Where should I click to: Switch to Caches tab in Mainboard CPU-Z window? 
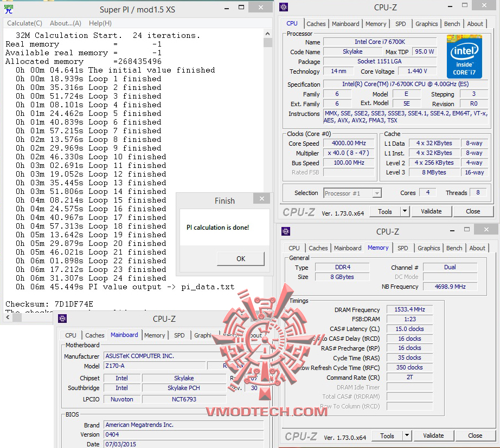tap(95, 335)
